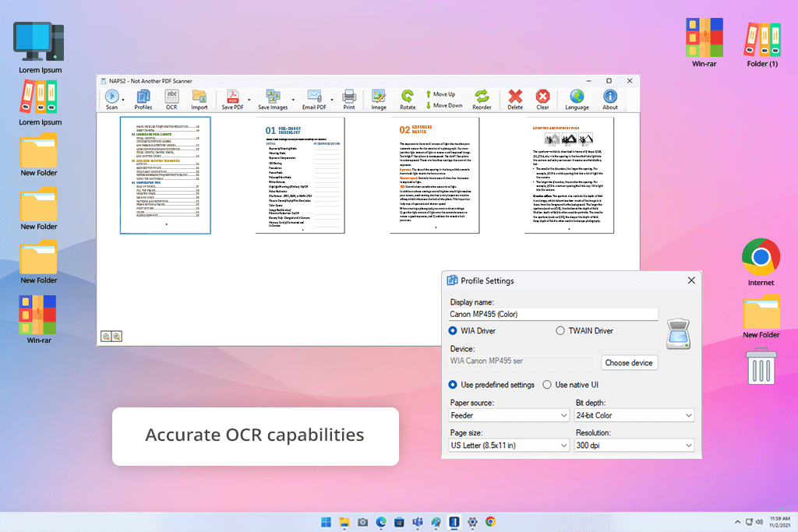Open the Recycle Bin on desktop
This screenshot has height=532, width=798.
click(x=761, y=366)
